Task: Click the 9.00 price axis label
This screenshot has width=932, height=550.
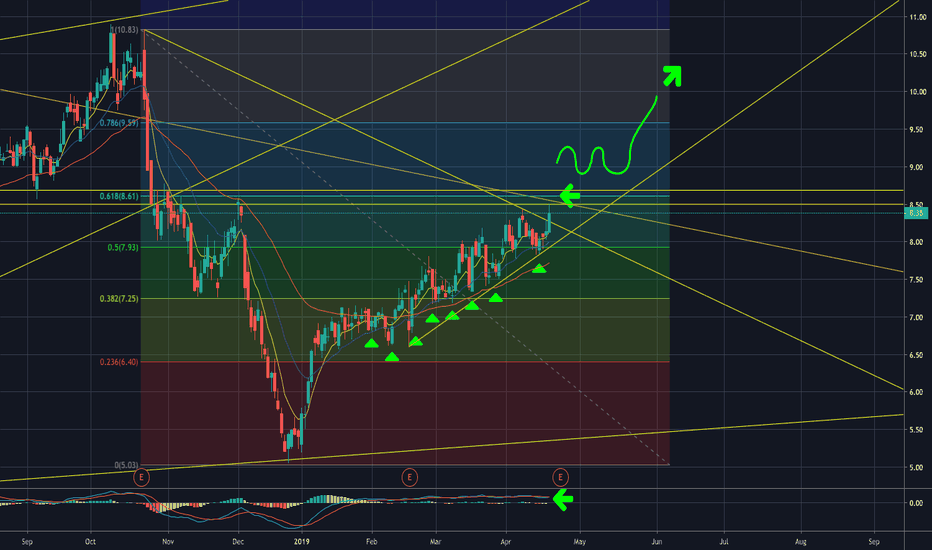Action: (x=918, y=167)
